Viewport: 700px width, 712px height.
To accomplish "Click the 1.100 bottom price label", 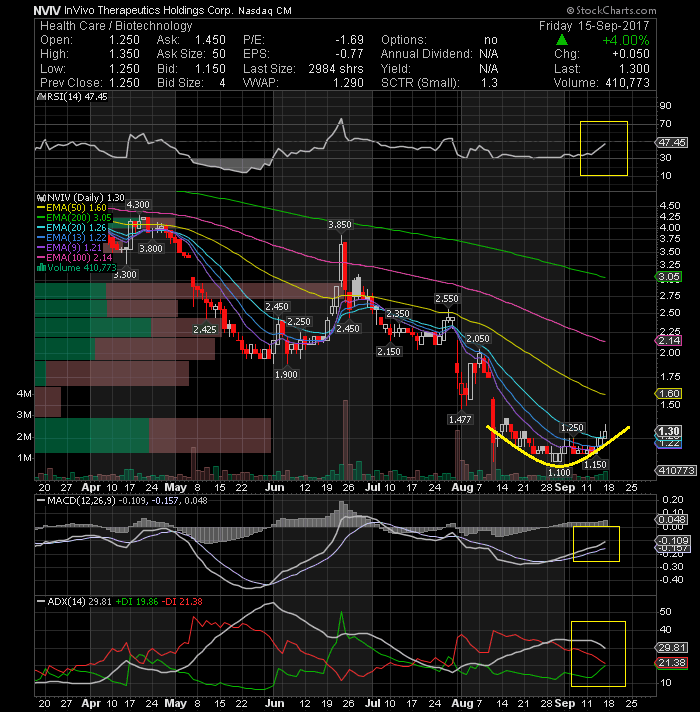I will click(559, 473).
